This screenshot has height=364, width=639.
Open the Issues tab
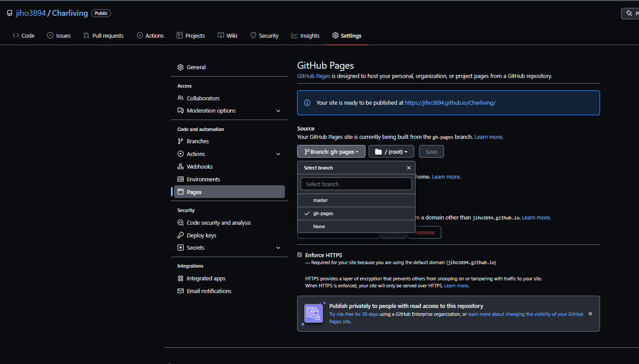tap(59, 35)
